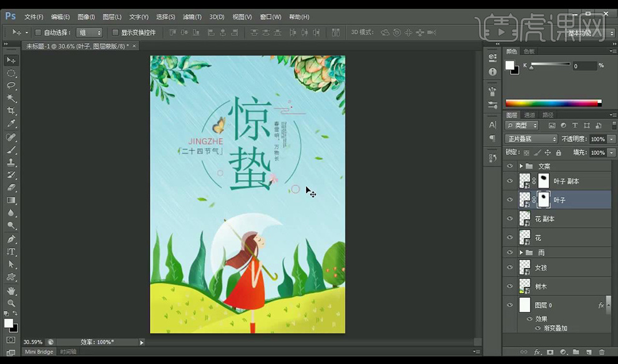Enable the 自动选择 checkbox
618x364 pixels.
tap(38, 32)
